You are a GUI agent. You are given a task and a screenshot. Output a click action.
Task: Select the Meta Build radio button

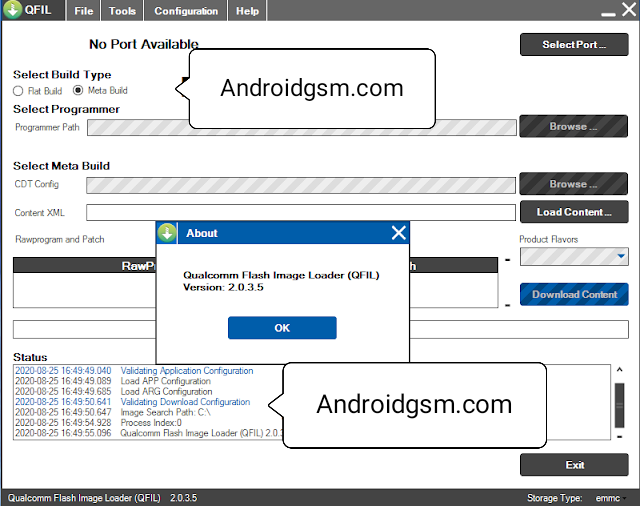(x=78, y=90)
